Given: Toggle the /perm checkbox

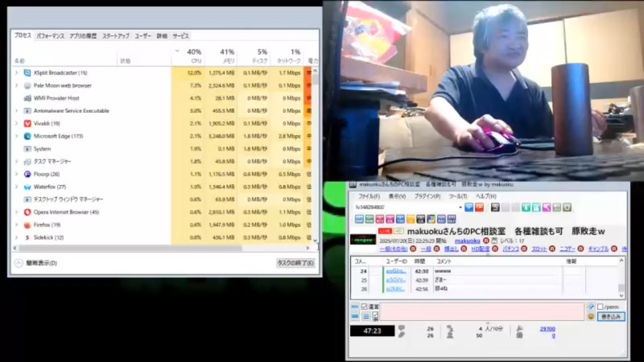Looking at the screenshot, I should [x=600, y=306].
